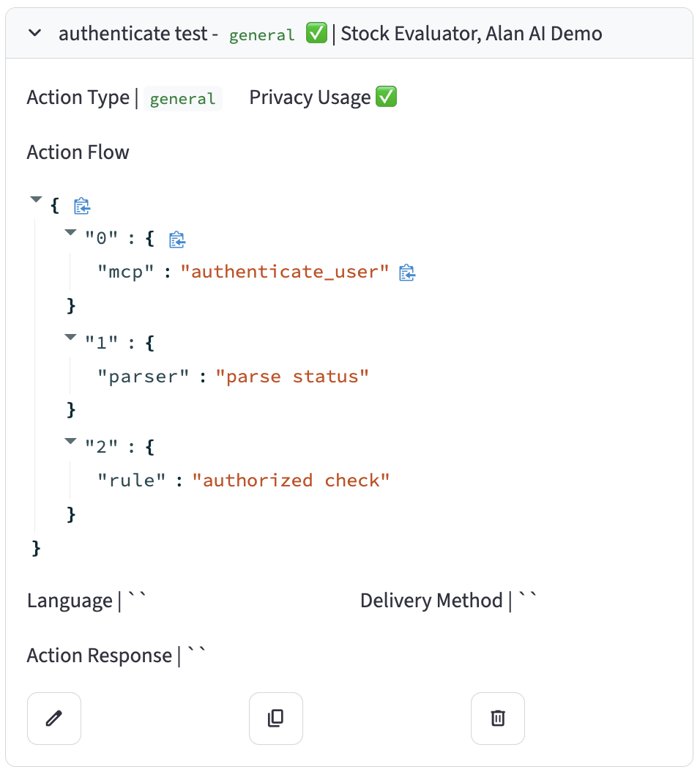Collapse the "0" node triangle
Image resolution: width=700 pixels, height=775 pixels.
[70, 233]
